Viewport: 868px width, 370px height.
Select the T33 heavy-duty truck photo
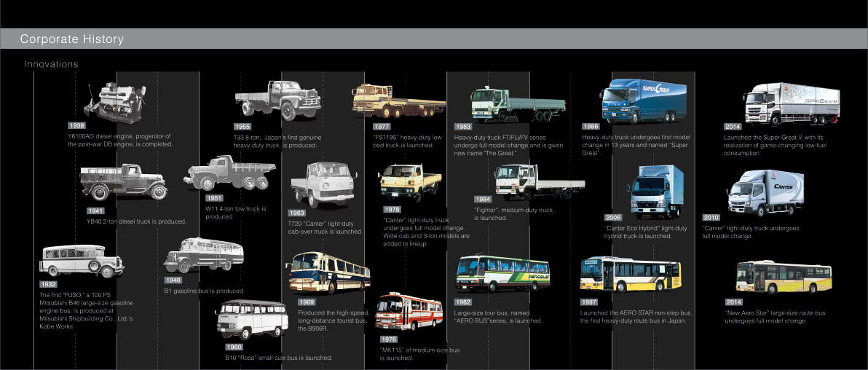coord(277,98)
